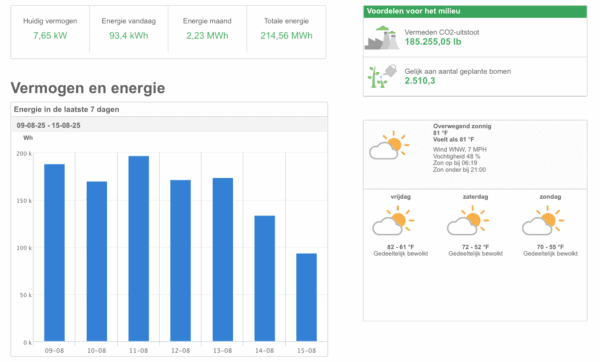The height and width of the screenshot is (362, 600).
Task: Click the Vermogen en energie heading
Action: [88, 88]
